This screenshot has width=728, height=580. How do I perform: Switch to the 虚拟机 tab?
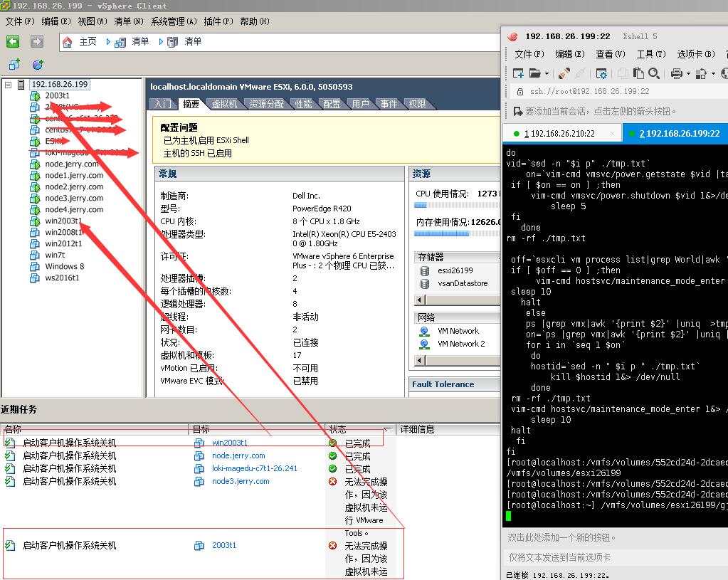224,104
